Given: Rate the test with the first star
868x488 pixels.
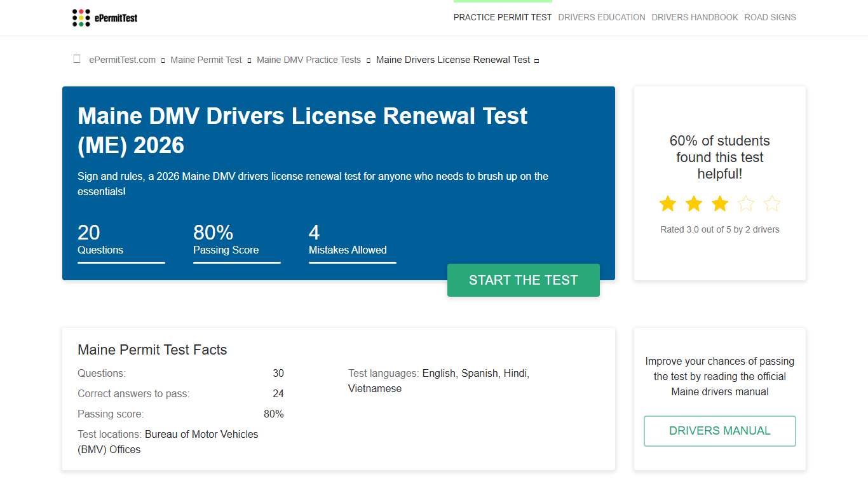Looking at the screenshot, I should (668, 203).
